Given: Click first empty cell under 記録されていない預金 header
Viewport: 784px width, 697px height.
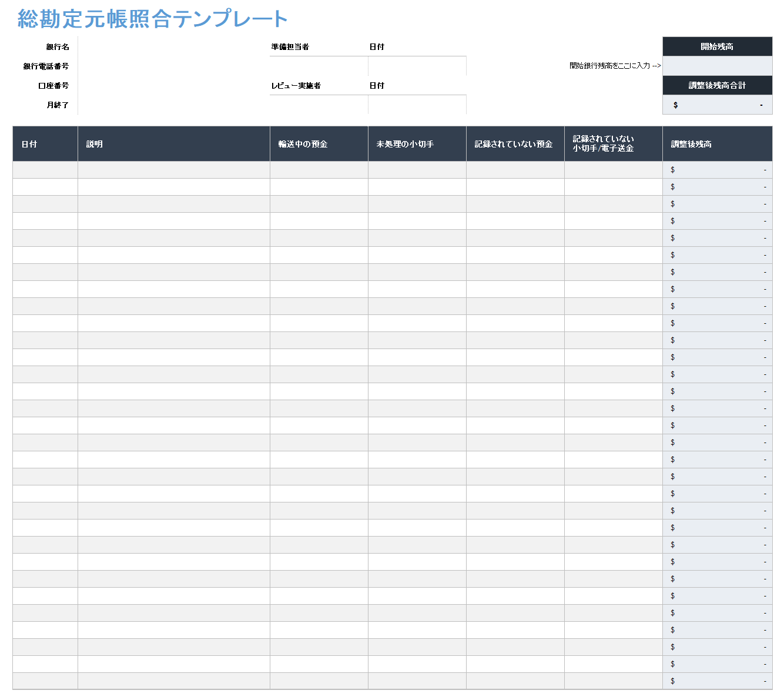Looking at the screenshot, I should click(515, 170).
